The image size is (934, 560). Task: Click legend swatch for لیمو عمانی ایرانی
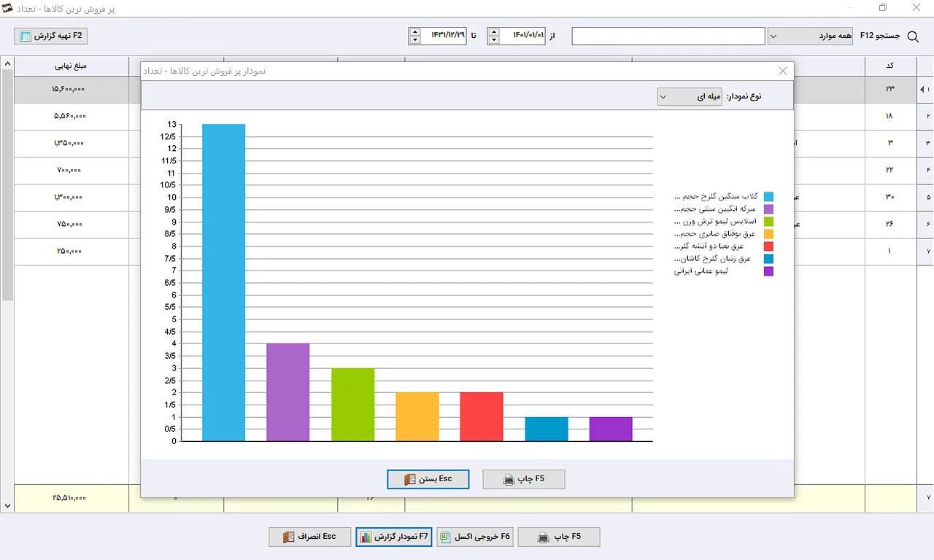click(x=768, y=271)
